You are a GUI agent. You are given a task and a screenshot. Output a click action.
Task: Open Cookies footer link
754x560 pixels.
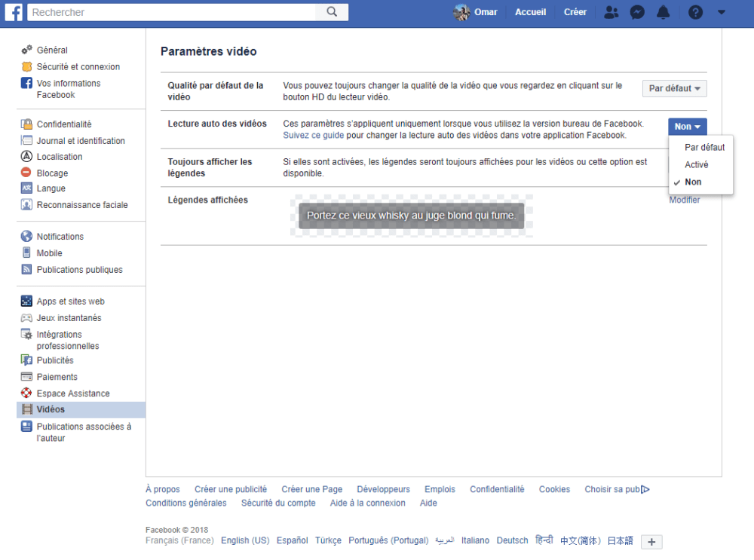(x=554, y=489)
